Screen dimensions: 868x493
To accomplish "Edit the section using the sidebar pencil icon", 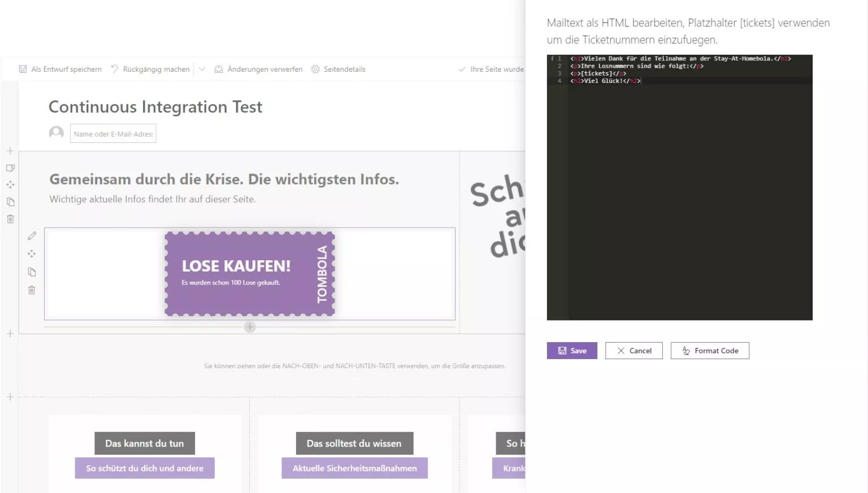I will coord(10,168).
